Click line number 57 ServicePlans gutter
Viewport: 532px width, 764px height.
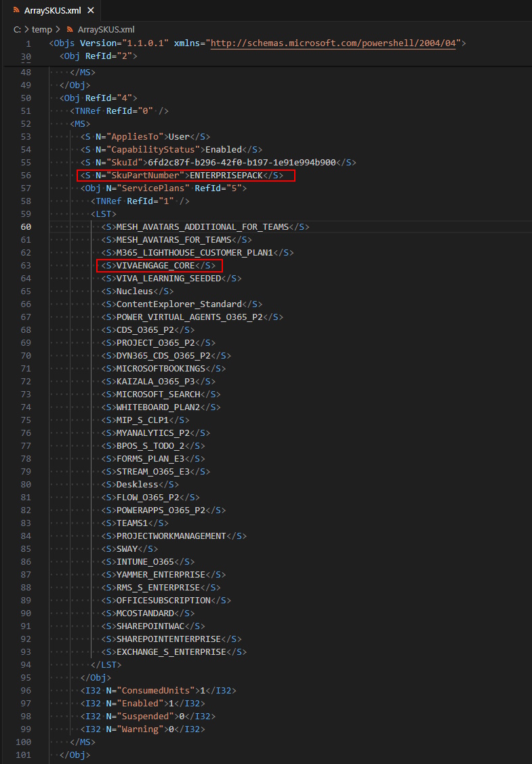point(26,188)
